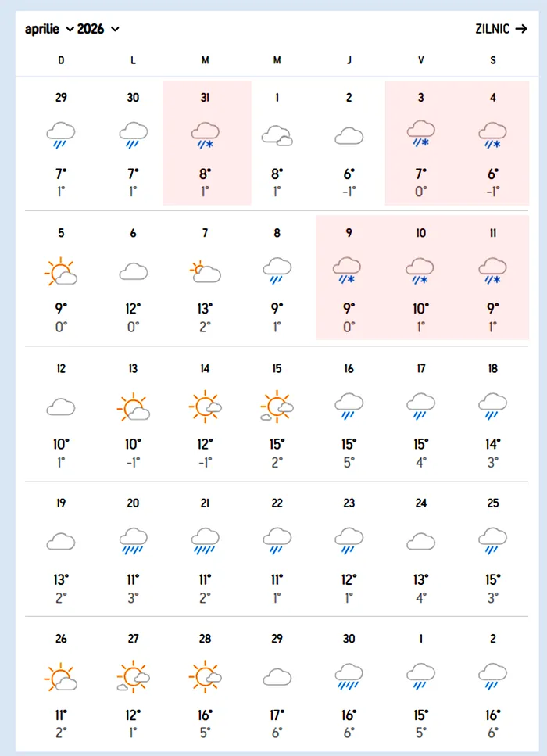The width and height of the screenshot is (547, 756).
Task: Click the heavy rain icon on April 20
Action: click(133, 541)
